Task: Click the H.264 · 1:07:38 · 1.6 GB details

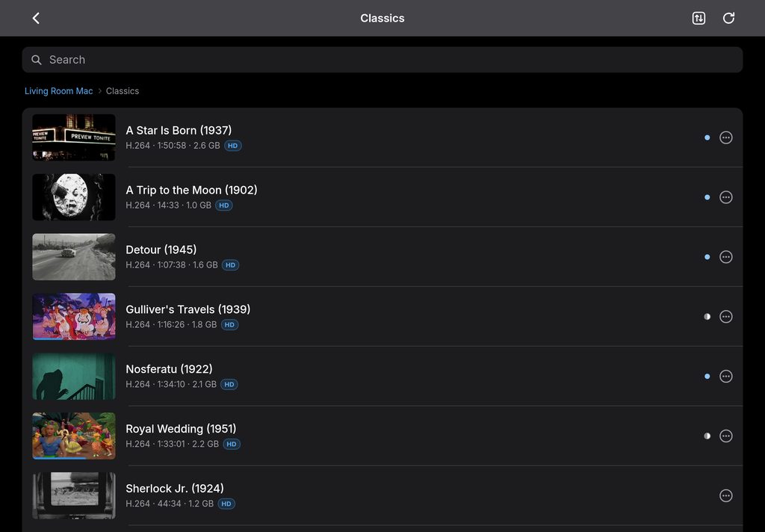Action: pyautogui.click(x=172, y=265)
